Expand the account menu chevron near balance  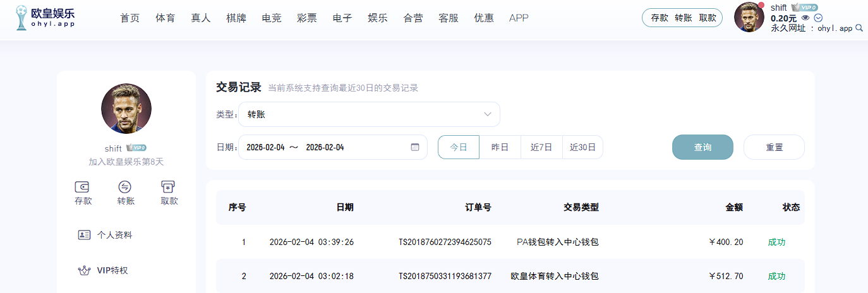819,18
